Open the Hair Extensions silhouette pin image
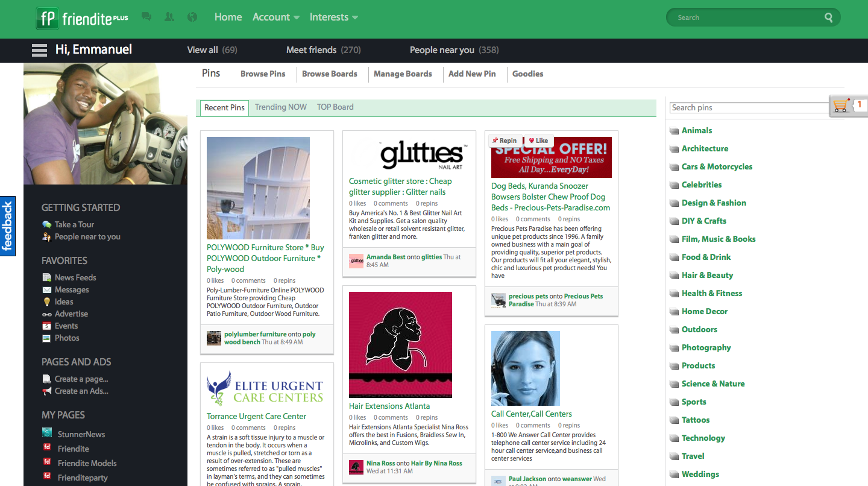The image size is (868, 486). [400, 344]
